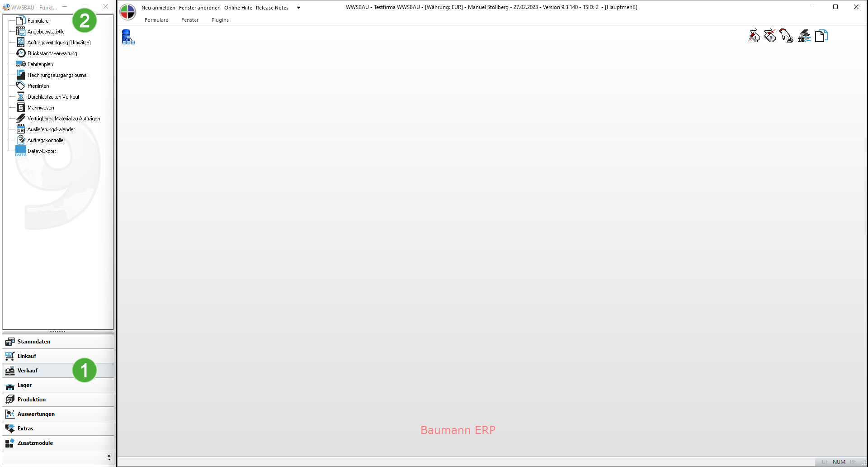Screen dimensions: 868x467
Task: Click the Auftragsverfolgung (Umsätze) icon
Action: point(21,42)
